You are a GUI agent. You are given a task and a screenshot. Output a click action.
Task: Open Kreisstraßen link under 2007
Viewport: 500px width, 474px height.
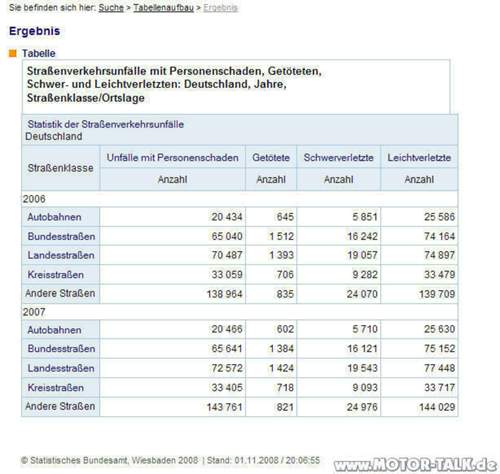56,388
